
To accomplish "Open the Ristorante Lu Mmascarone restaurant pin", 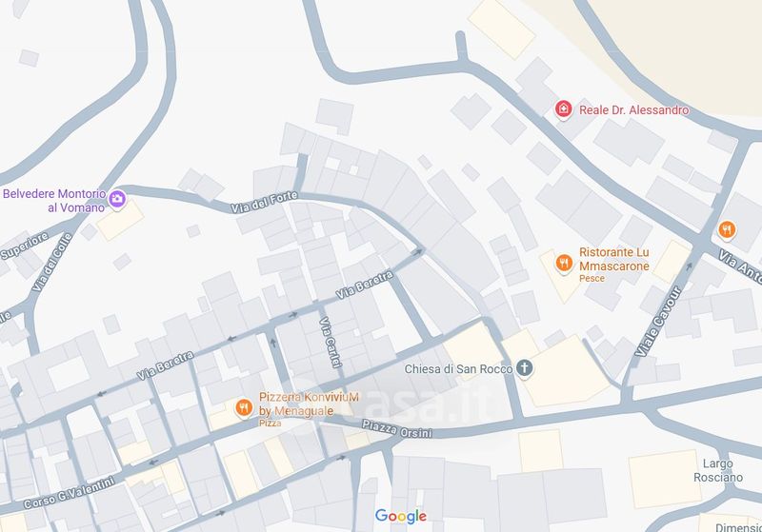I will (x=564, y=264).
